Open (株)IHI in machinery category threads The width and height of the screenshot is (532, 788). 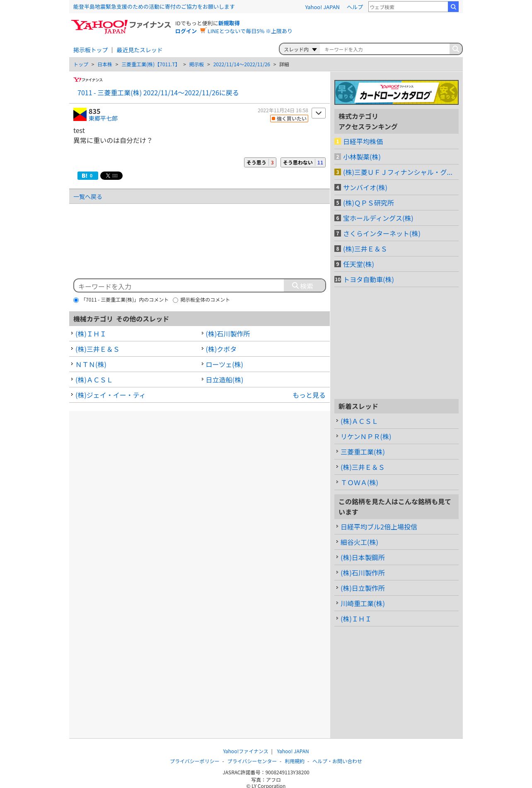[90, 334]
